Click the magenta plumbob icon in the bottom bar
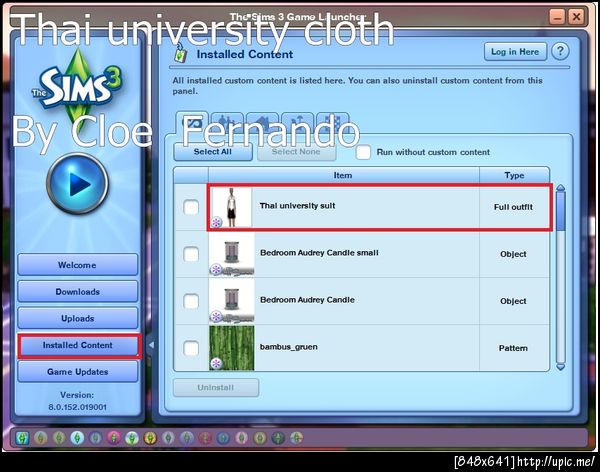 point(114,438)
